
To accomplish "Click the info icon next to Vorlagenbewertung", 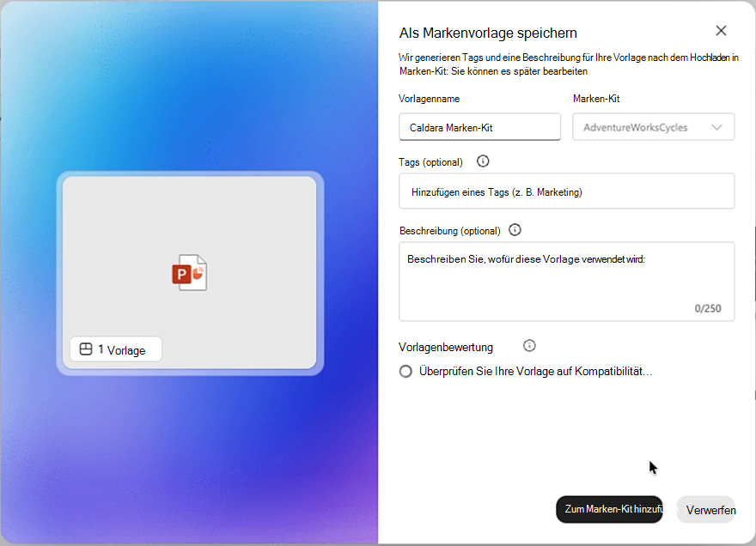I will click(529, 346).
